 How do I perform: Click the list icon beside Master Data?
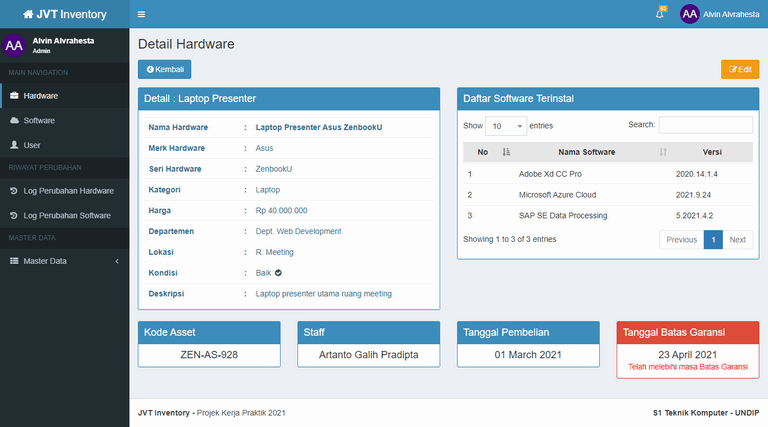[14, 261]
